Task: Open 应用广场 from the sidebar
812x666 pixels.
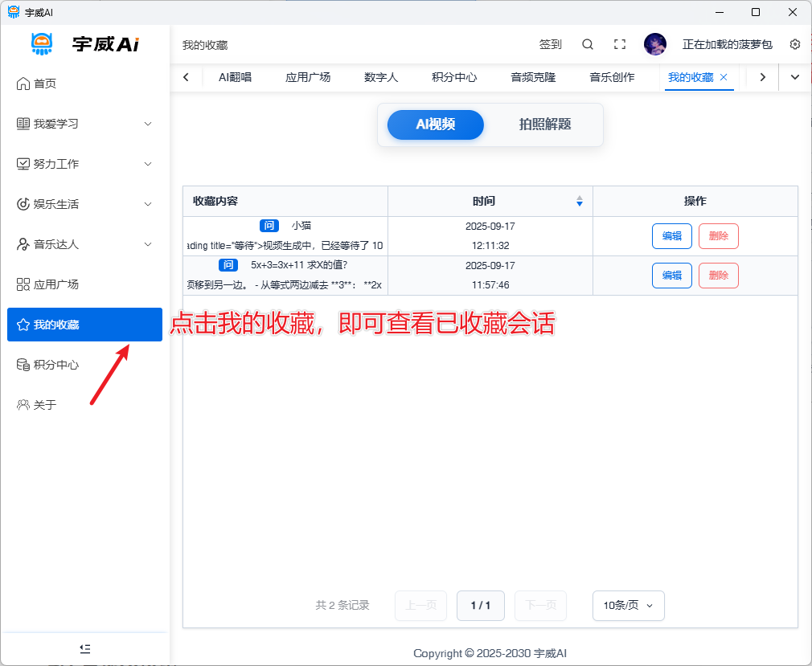Action: pyautogui.click(x=55, y=284)
